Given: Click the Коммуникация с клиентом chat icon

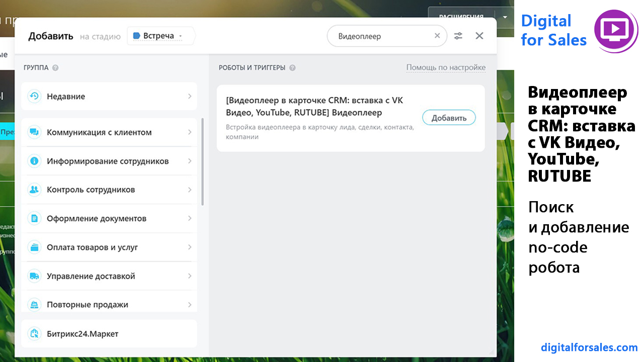Looking at the screenshot, I should pyautogui.click(x=34, y=132).
